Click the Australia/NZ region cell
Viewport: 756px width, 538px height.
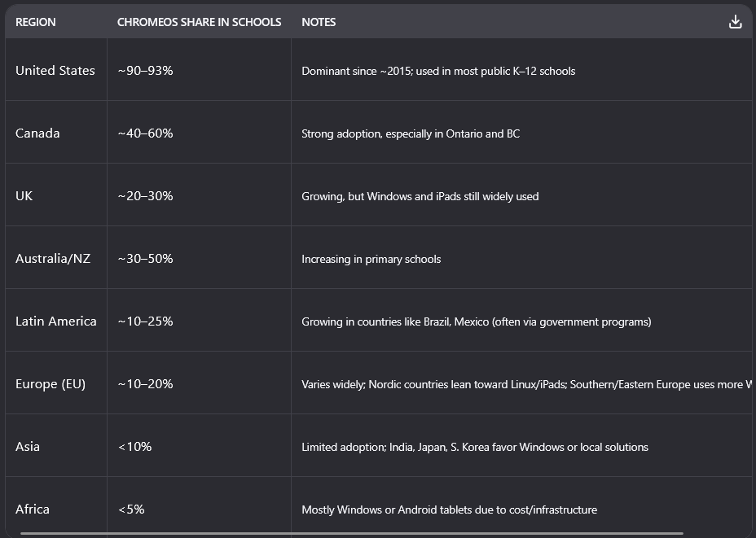pos(53,259)
